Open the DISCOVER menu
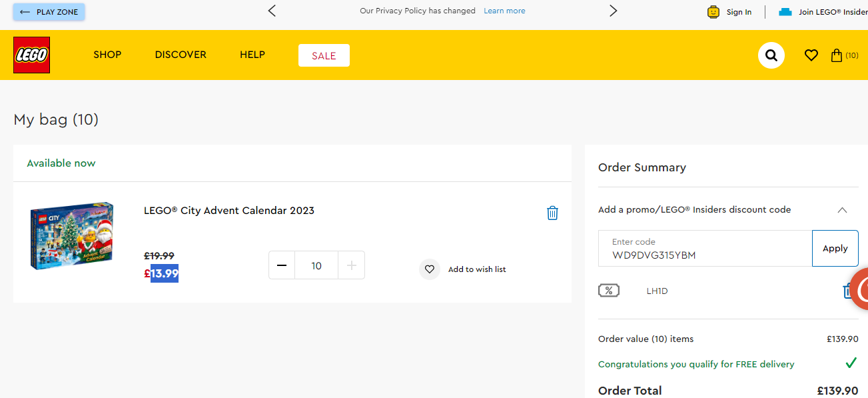This screenshot has width=868, height=398. tap(181, 55)
